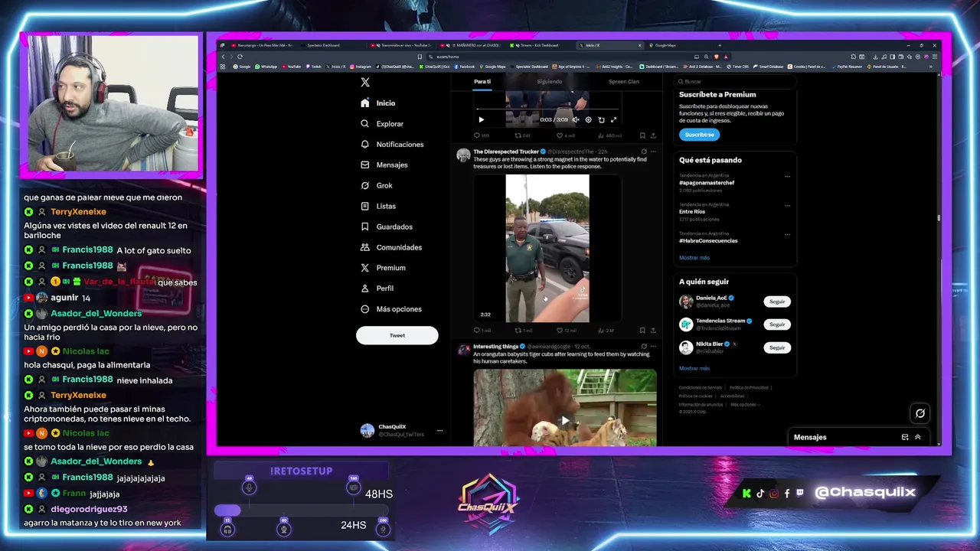Toggle mute on the top video
The width and height of the screenshot is (980, 551).
point(576,119)
